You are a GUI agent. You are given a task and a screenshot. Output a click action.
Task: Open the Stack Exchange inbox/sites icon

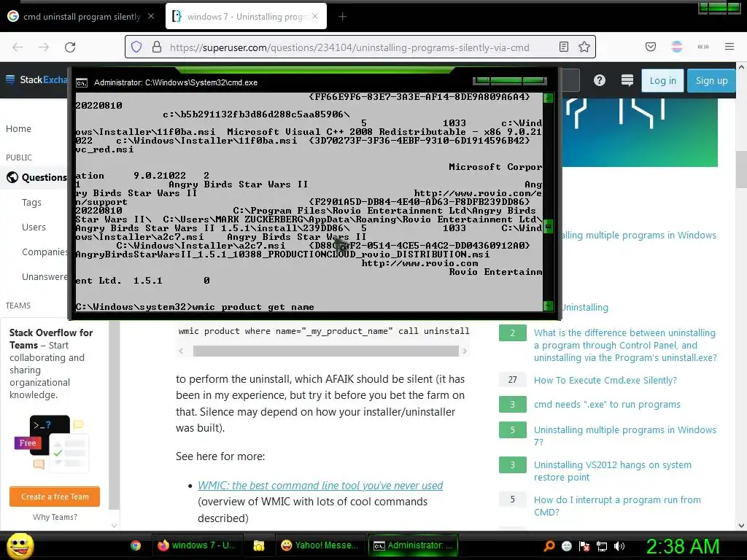[627, 80]
